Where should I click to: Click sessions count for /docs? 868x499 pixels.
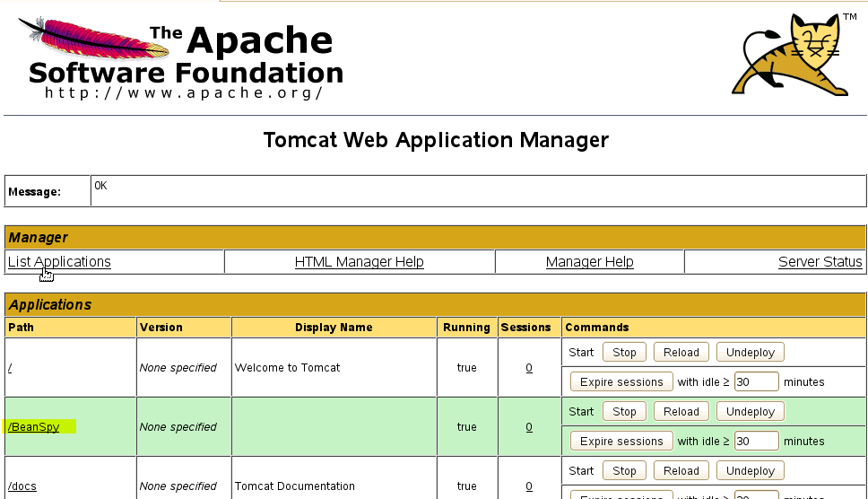pos(529,486)
